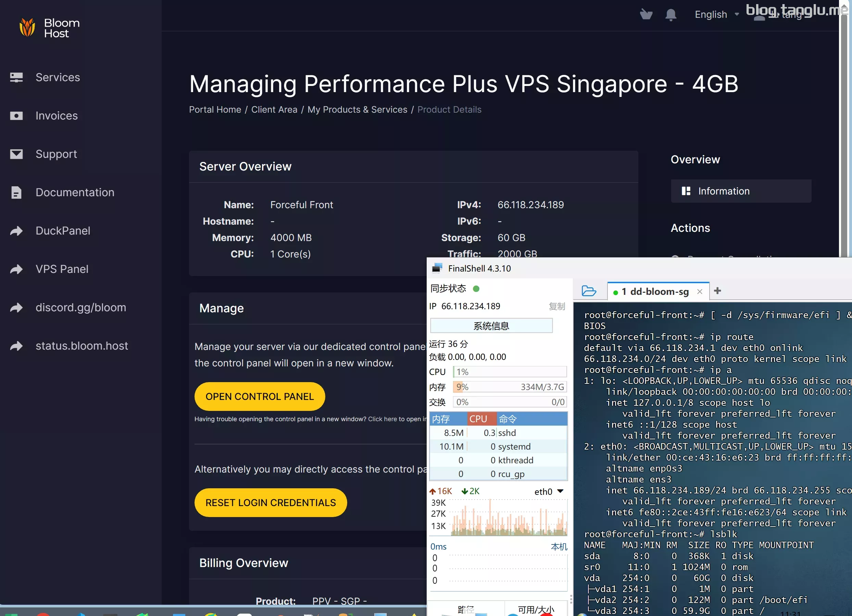
Task: Click the network traffic graph
Action: pos(509,517)
